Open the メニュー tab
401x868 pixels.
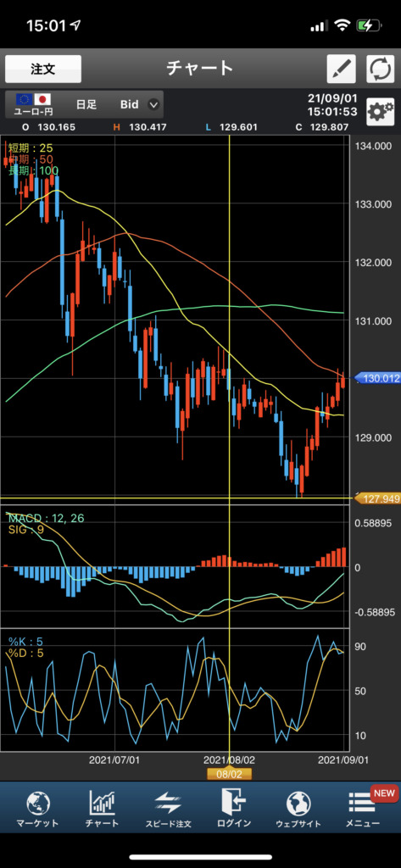(363, 810)
